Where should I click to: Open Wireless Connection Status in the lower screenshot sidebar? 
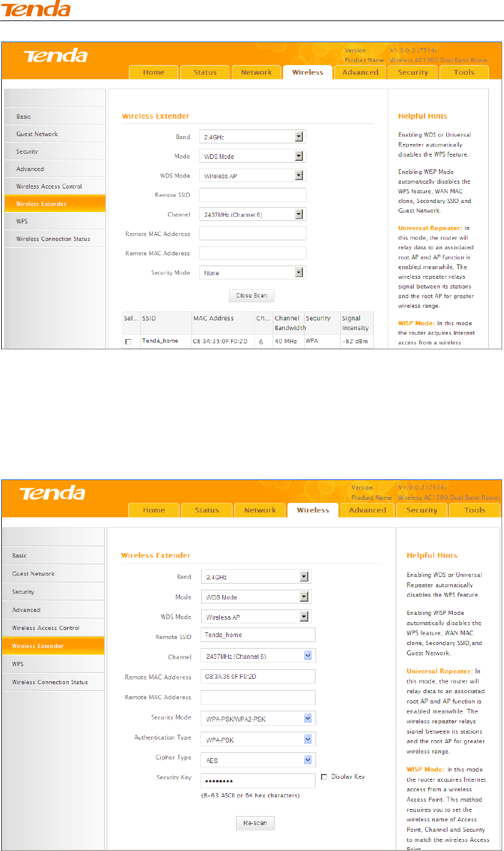pos(52,682)
